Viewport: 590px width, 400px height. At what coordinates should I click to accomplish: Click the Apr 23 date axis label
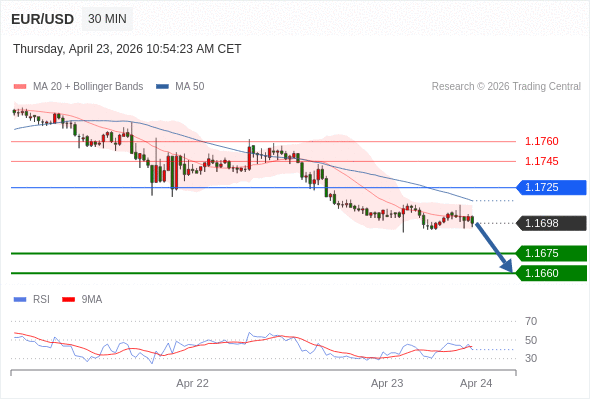coord(387,383)
